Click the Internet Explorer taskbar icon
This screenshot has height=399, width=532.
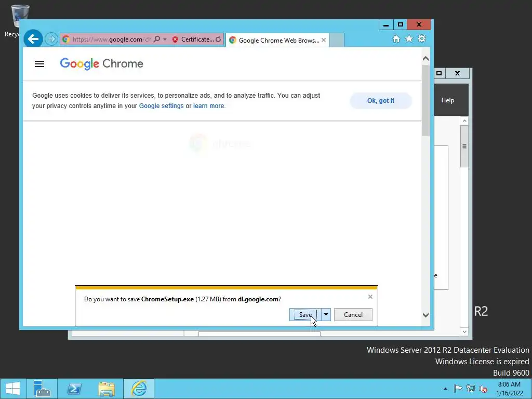[x=139, y=389]
